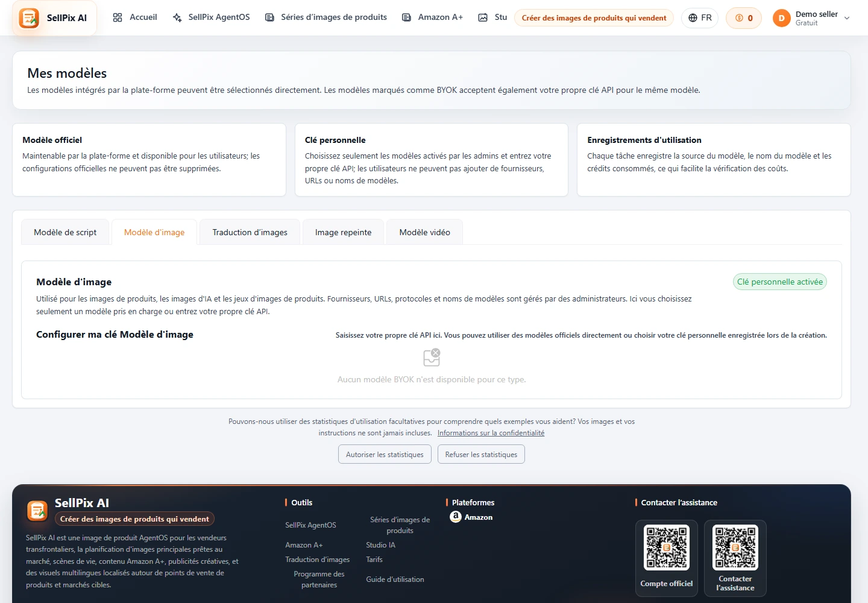Screen dimensions: 868x603
Task: Open the Contacter l'assistance QR code
Action: (x=735, y=548)
